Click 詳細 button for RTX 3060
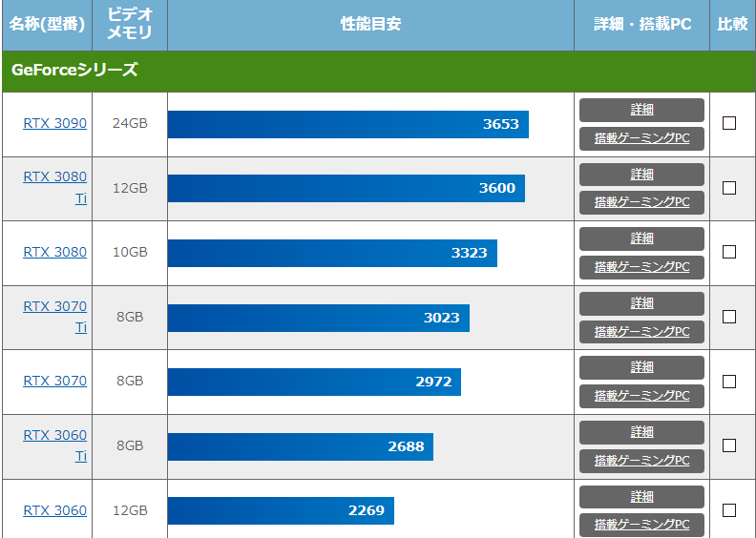The image size is (756, 538). [x=641, y=497]
